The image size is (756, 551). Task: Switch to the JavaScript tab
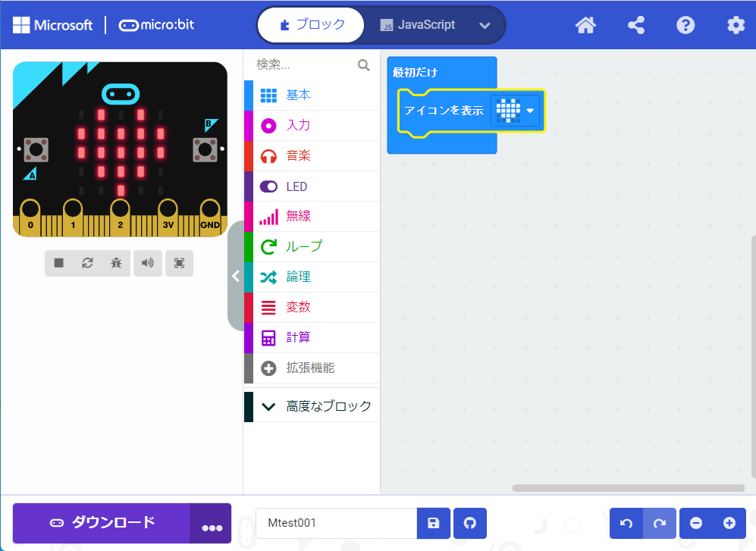418,25
